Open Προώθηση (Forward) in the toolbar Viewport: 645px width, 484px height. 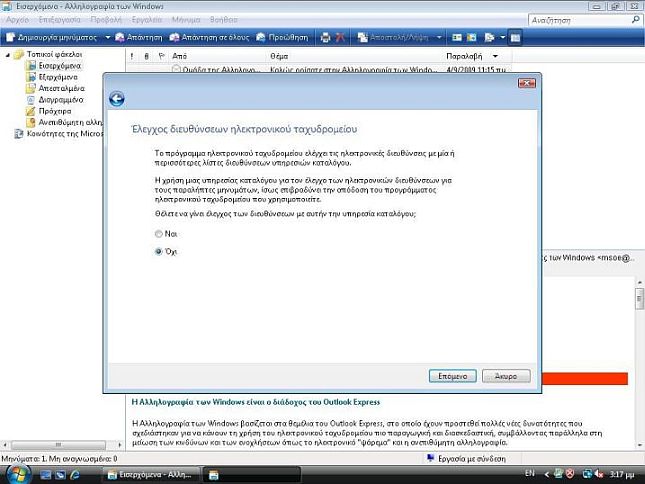tap(282, 37)
